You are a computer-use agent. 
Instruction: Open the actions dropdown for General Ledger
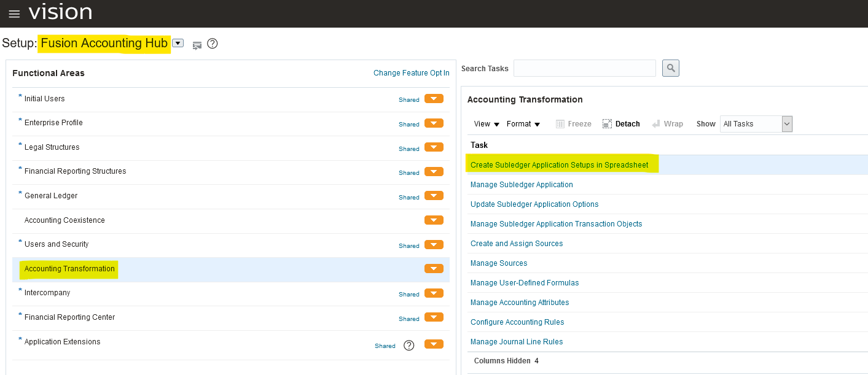click(434, 196)
